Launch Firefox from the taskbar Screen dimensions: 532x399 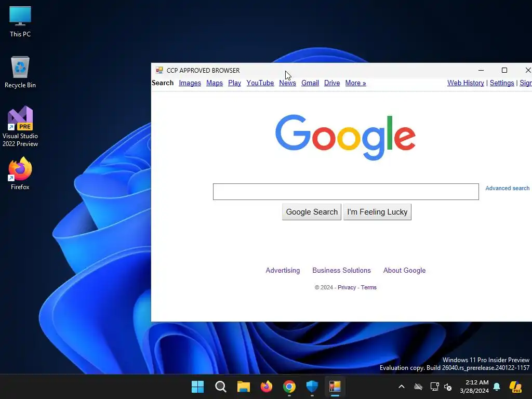point(267,387)
